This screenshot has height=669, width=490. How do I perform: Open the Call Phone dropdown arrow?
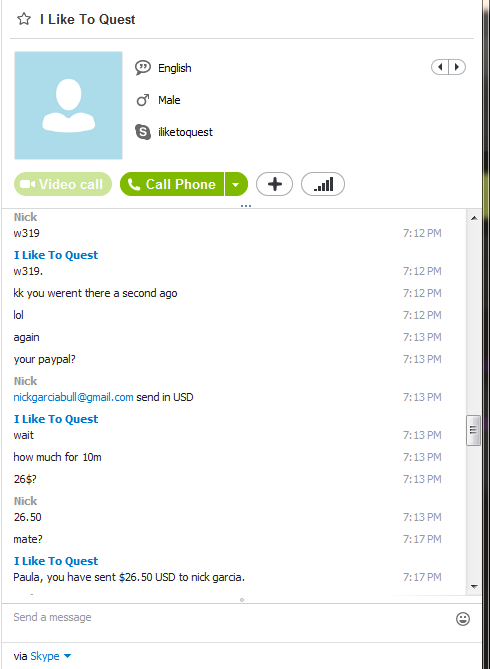click(236, 184)
